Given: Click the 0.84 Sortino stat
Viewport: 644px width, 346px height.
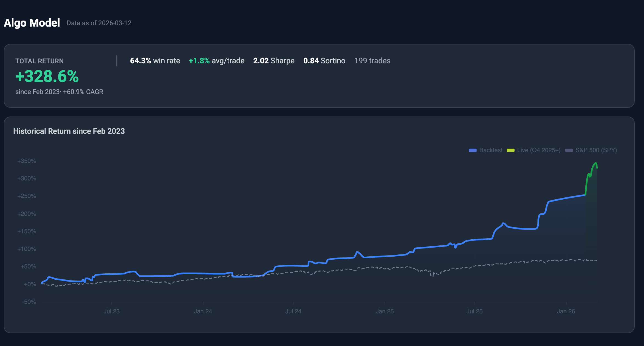Looking at the screenshot, I should pyautogui.click(x=324, y=61).
